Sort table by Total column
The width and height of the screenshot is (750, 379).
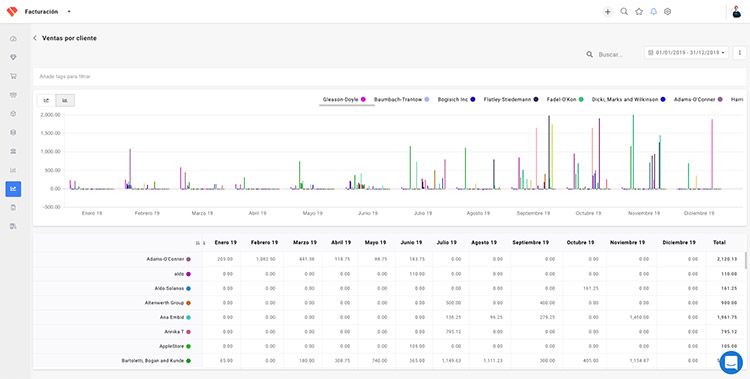click(719, 243)
